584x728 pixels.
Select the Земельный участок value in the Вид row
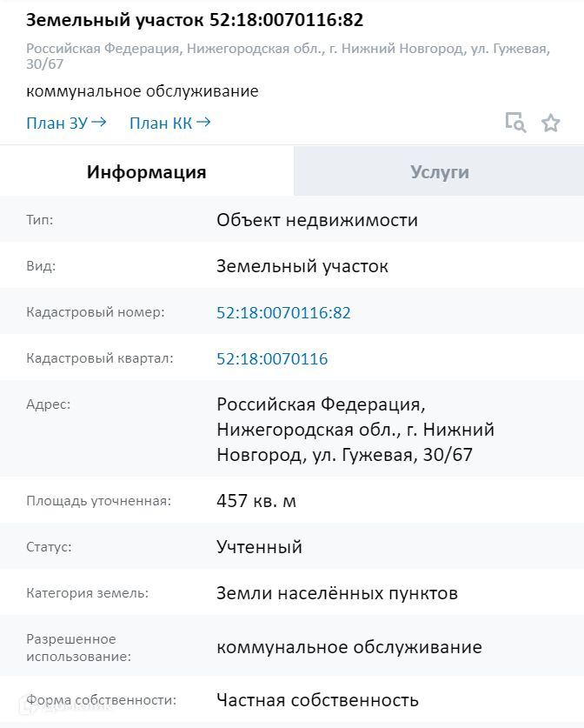click(x=302, y=266)
